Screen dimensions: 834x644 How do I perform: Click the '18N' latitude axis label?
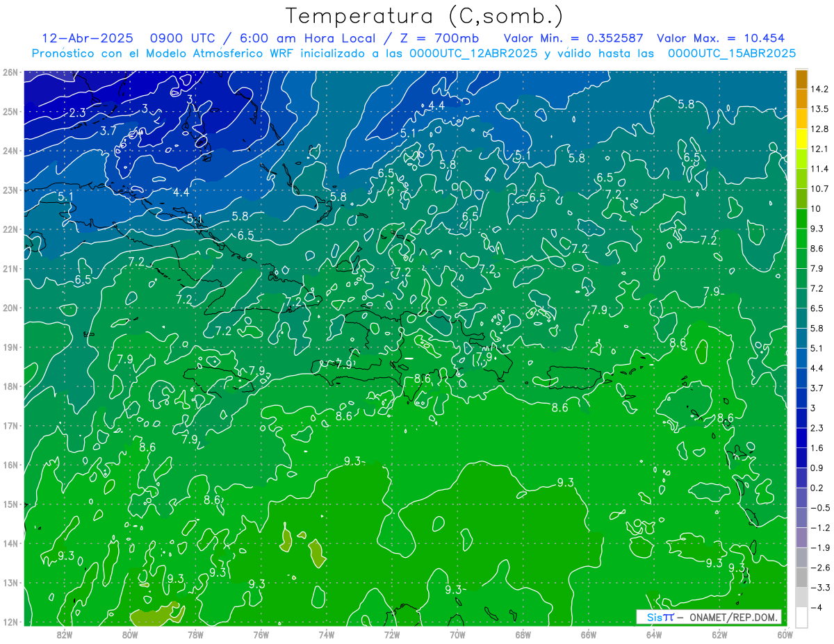[x=10, y=386]
